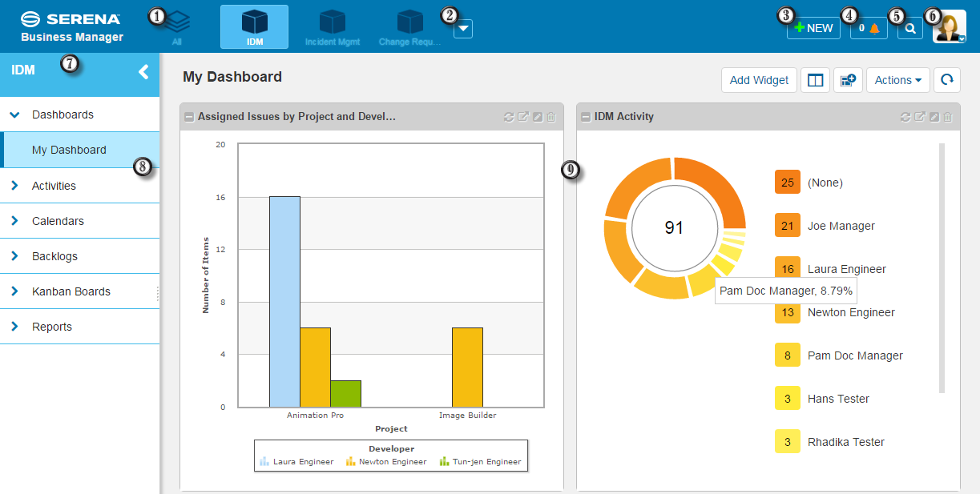Edit the Assigned Issues widget with pencil icon
The image size is (980, 494).
point(538,117)
